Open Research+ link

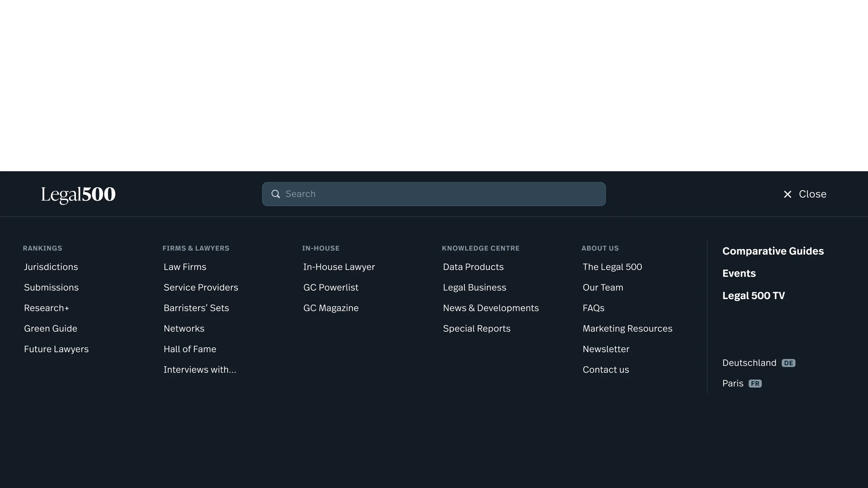coord(47,308)
